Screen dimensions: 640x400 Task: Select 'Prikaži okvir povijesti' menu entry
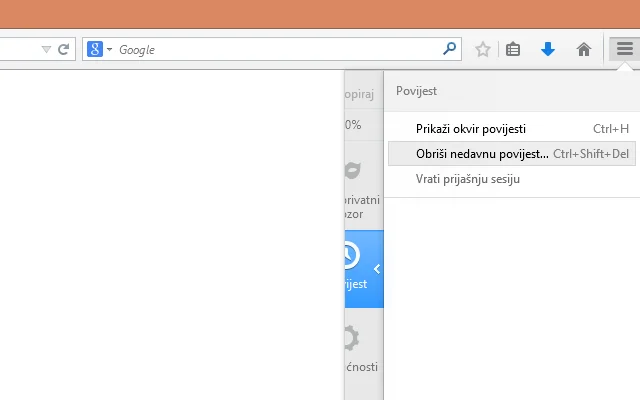point(470,128)
